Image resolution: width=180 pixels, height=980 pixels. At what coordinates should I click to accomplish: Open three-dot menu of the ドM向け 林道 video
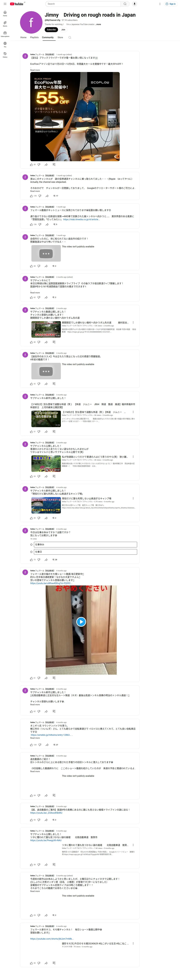[x=133, y=412]
